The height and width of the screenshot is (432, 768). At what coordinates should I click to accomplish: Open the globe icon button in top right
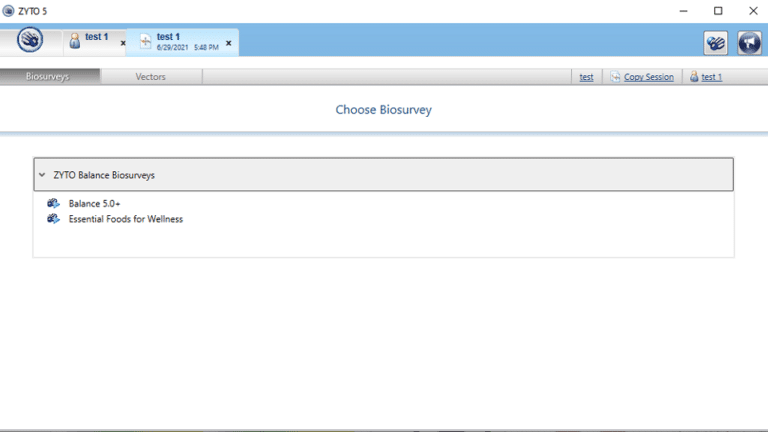click(749, 42)
